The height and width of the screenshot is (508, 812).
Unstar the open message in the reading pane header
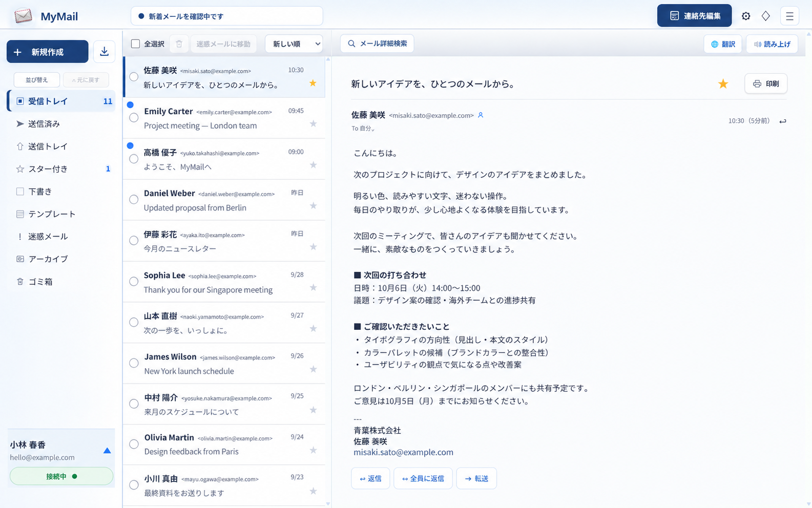click(723, 83)
